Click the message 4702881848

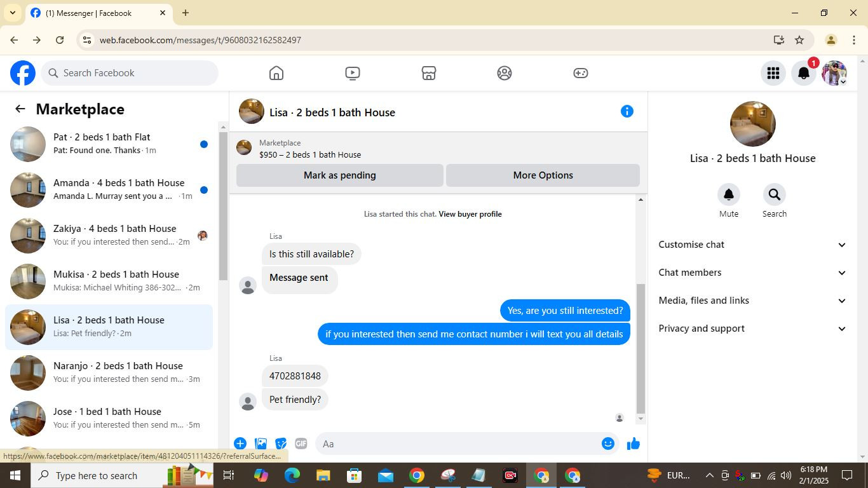pos(295,376)
